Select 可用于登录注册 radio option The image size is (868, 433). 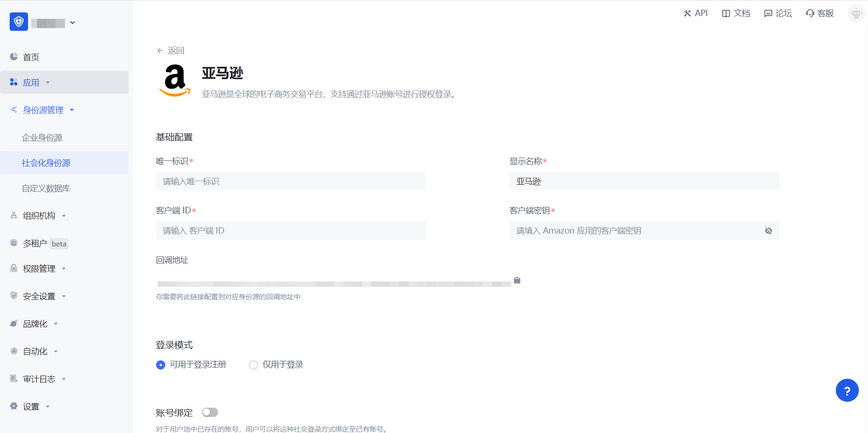(x=161, y=365)
